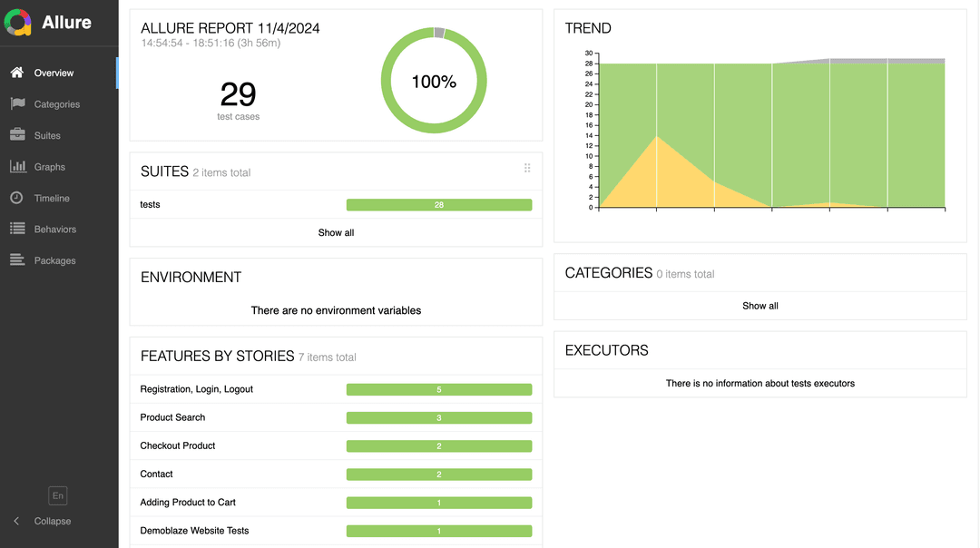This screenshot has width=980, height=548.
Task: Click the Suites briefcase icon
Action: click(x=17, y=135)
